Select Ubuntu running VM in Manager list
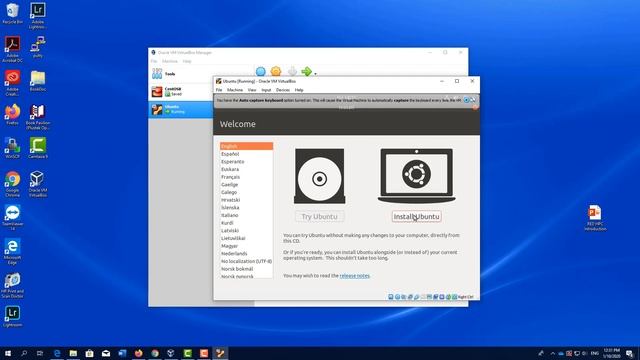This screenshot has height=360, width=640. [181, 109]
